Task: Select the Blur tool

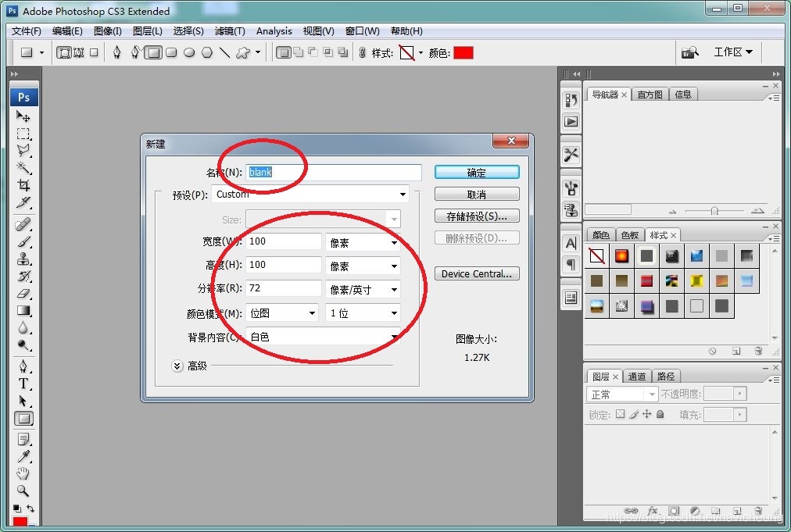Action: 23,328
